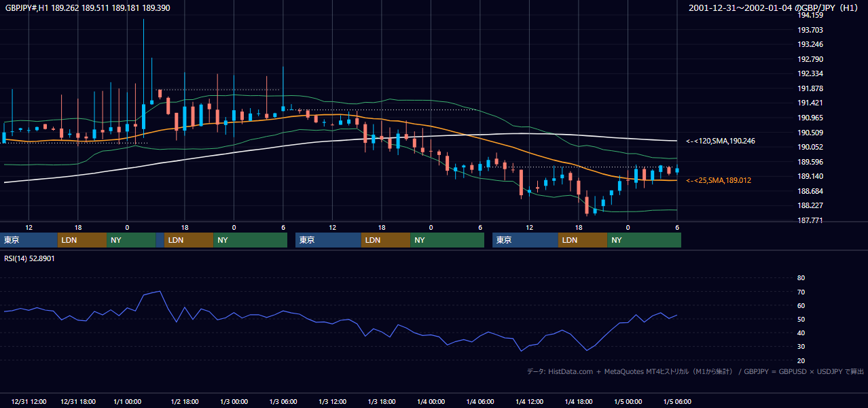The width and height of the screenshot is (868, 408).
Task: Select the 2001-12-31〜2002-01-04 GBP/JPY (H1) title
Action: (773, 8)
